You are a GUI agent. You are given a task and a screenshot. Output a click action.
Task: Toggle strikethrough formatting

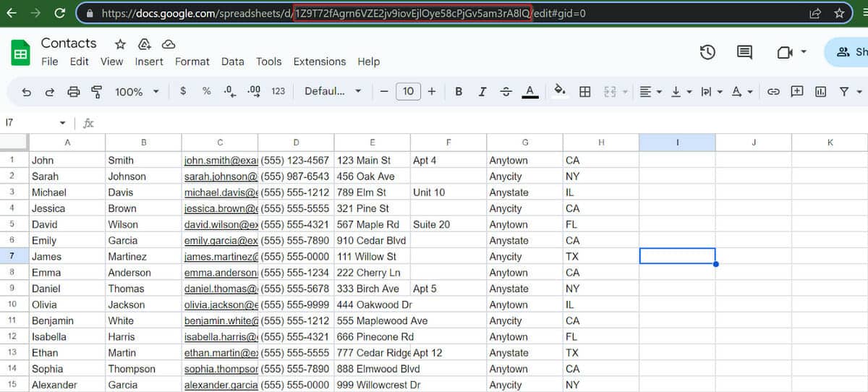(506, 91)
